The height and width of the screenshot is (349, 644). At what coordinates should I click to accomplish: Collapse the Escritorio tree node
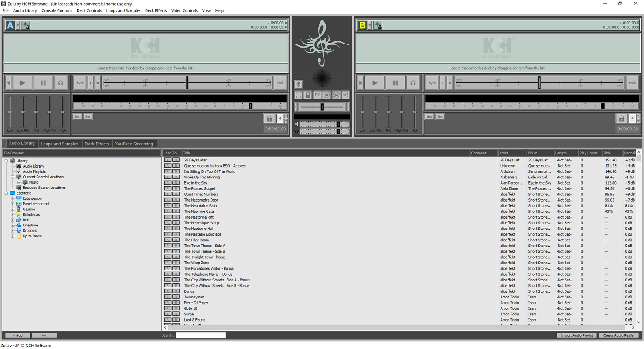[7, 193]
